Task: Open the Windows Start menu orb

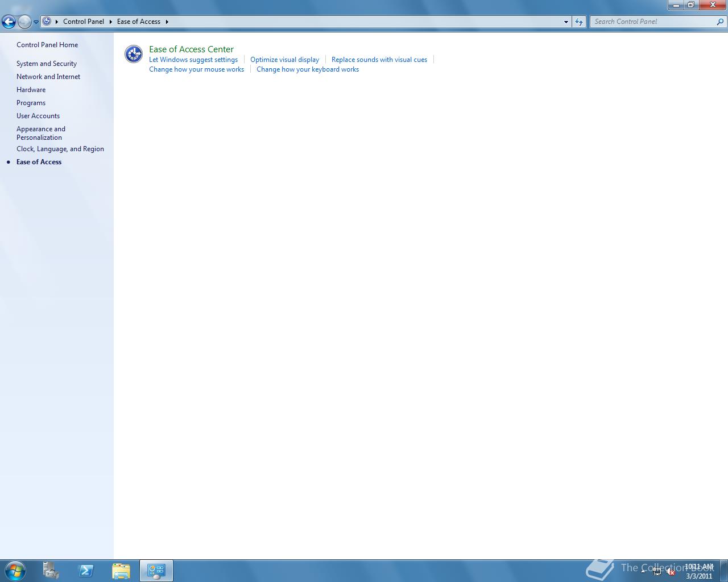Action: point(15,571)
